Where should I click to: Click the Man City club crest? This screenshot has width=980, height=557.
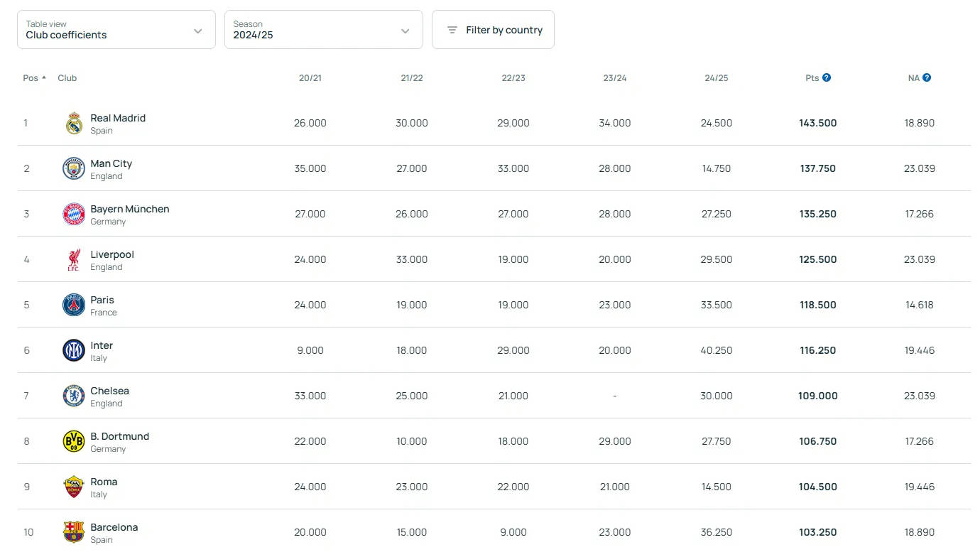(74, 168)
